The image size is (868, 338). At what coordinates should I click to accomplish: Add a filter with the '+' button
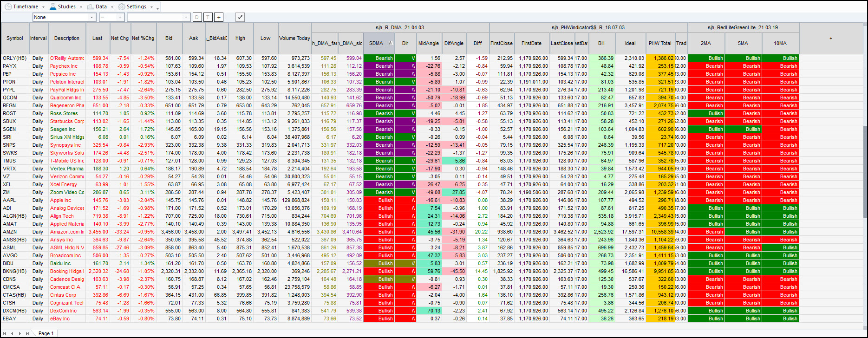pos(219,17)
